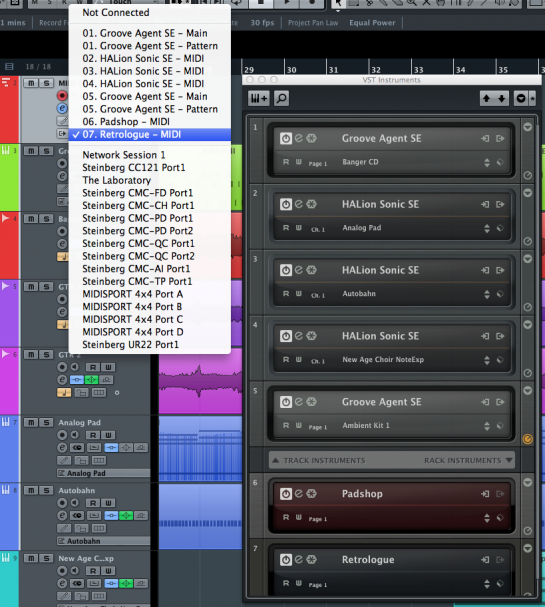Viewport: 545px width, 607px height.
Task: Select the GTR 2 audio waveform clip
Action: [x=201, y=381]
